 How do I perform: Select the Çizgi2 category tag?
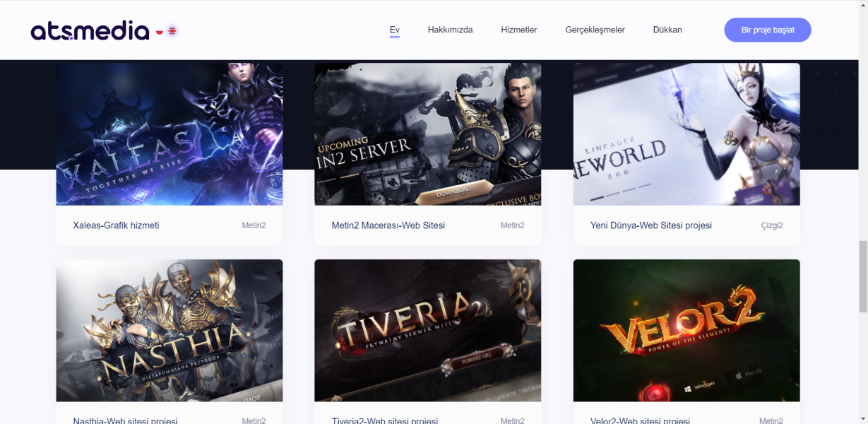(x=771, y=225)
